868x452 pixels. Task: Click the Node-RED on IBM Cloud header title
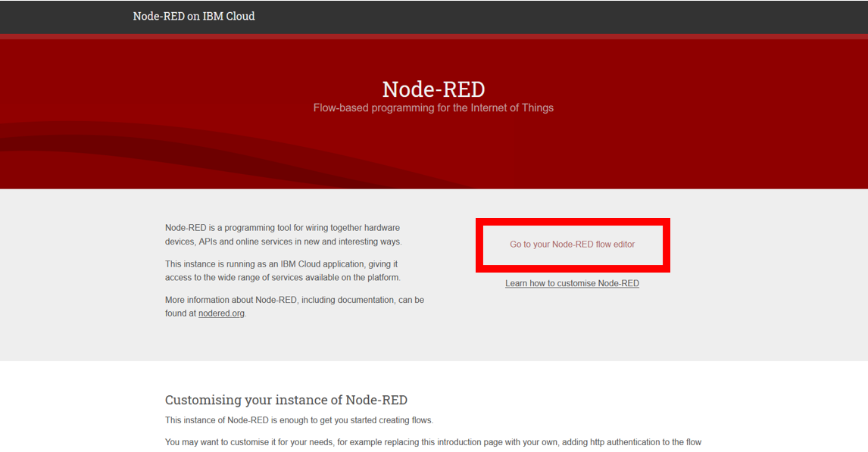pos(194,15)
